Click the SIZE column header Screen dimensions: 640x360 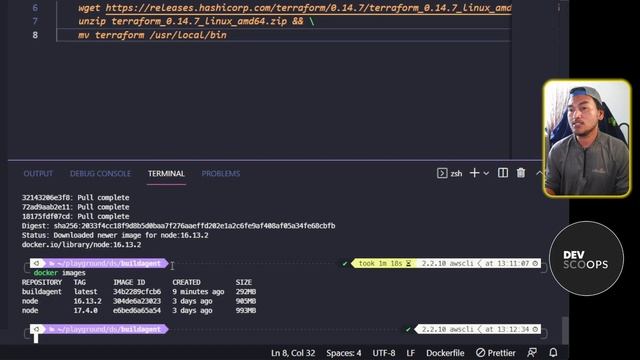pyautogui.click(x=244, y=282)
